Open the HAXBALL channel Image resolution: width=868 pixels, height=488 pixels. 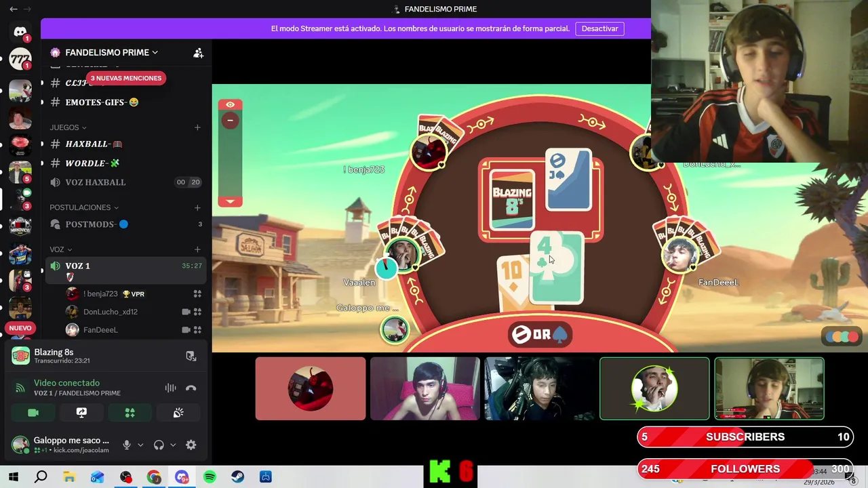126,144
